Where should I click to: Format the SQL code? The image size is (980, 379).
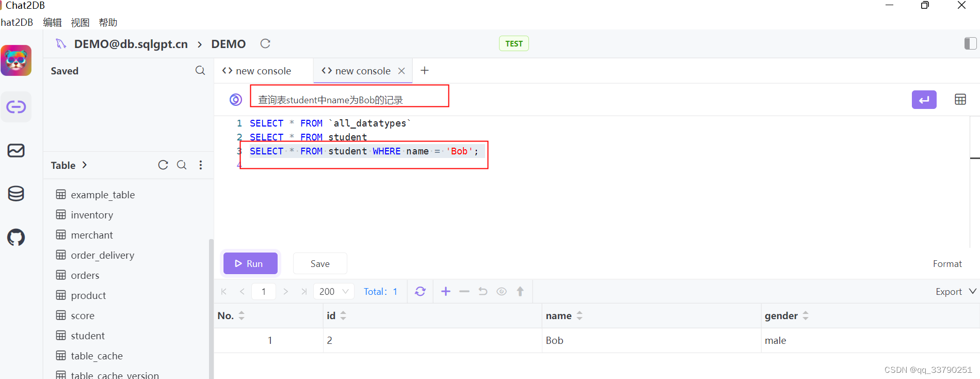pos(947,264)
